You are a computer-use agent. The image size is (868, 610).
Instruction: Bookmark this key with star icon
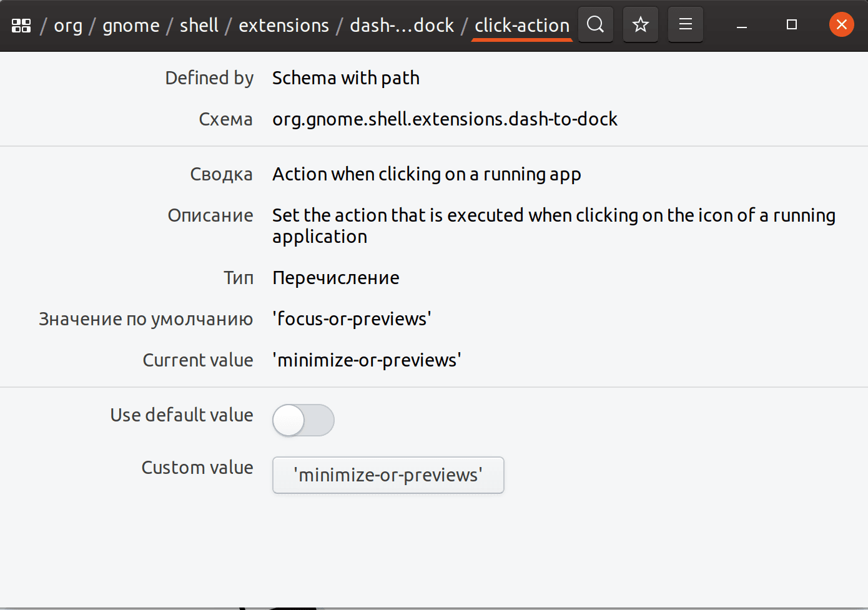tap(641, 25)
